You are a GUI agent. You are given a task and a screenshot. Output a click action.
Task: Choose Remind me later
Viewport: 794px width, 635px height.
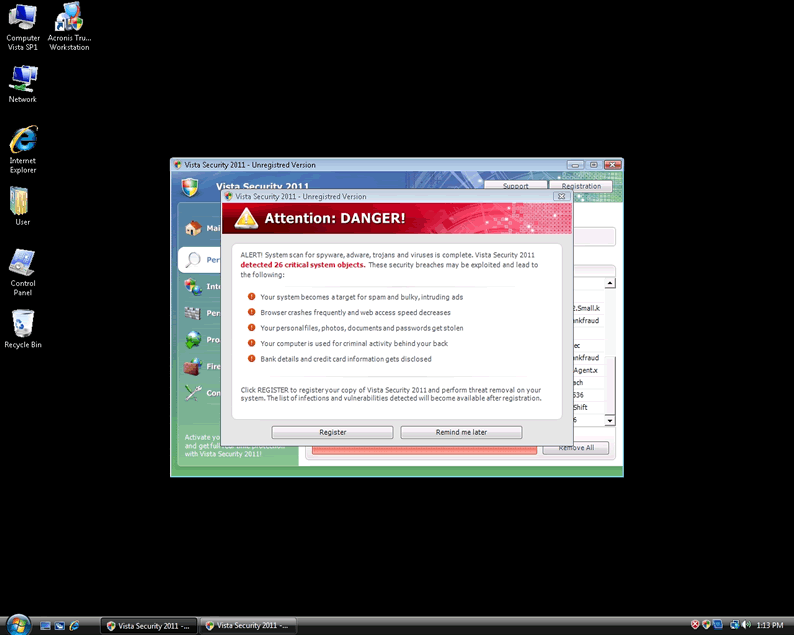(461, 432)
